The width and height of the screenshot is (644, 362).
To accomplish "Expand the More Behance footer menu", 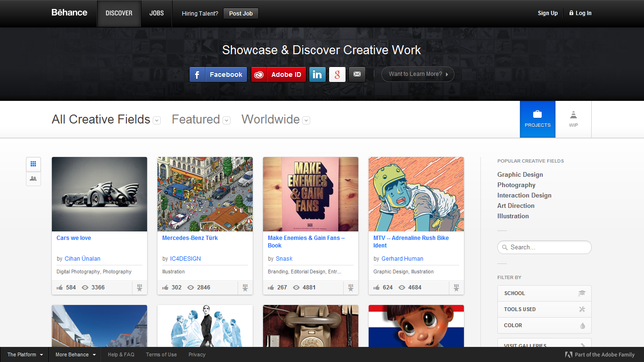I will 75,354.
